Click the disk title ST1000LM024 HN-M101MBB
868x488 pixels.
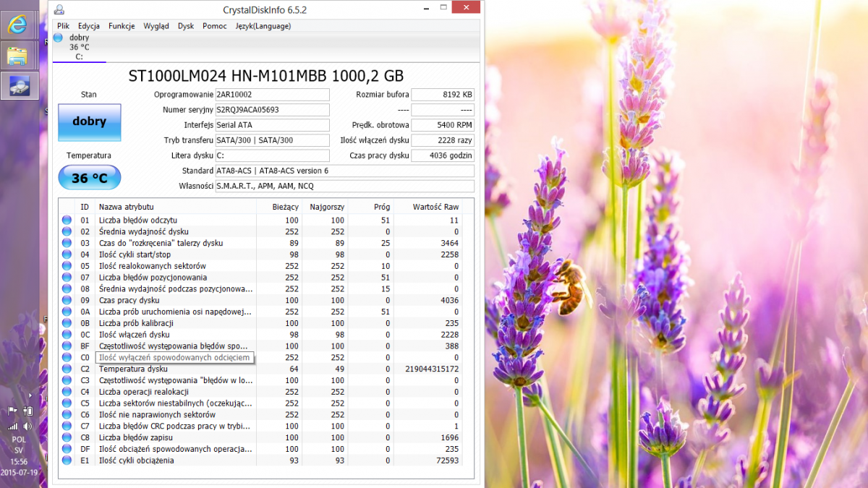[266, 76]
